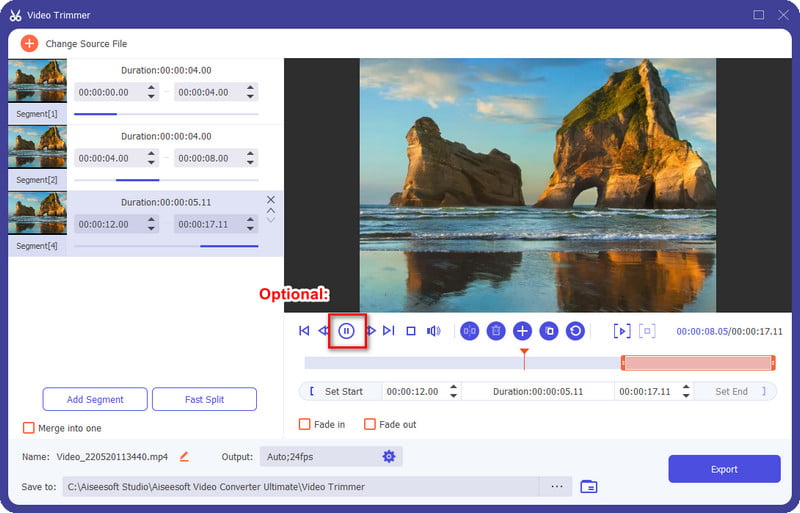Select the Segment[4] thumbnail
800x513 pixels.
pos(37,213)
